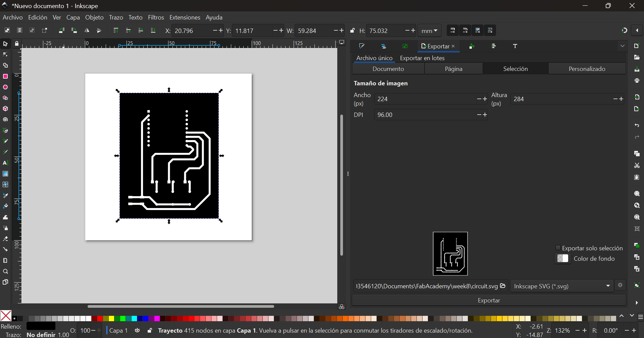The image size is (644, 338).
Task: Activate the Zoom tool in the toolbox
Action: (x=5, y=271)
